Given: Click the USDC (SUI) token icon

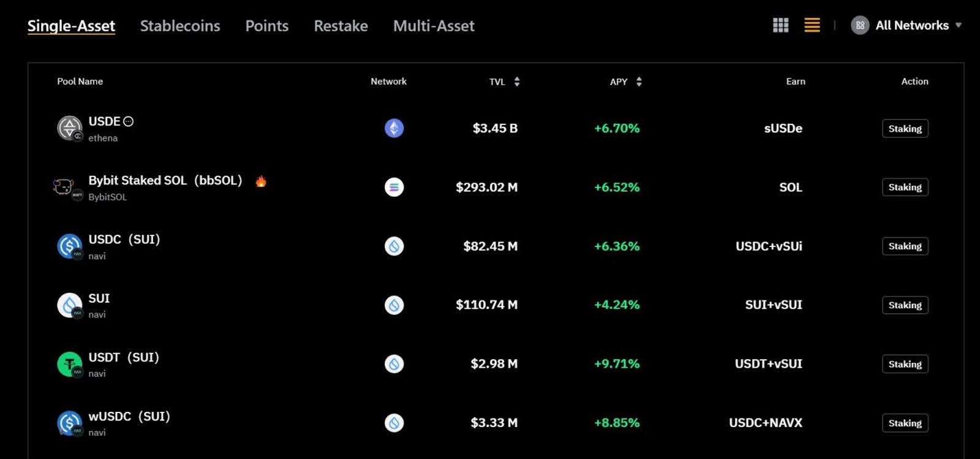Looking at the screenshot, I should tap(70, 246).
